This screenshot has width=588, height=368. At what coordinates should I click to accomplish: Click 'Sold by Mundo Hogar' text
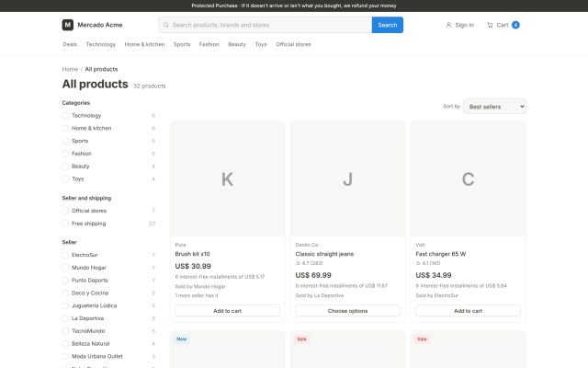(x=200, y=286)
